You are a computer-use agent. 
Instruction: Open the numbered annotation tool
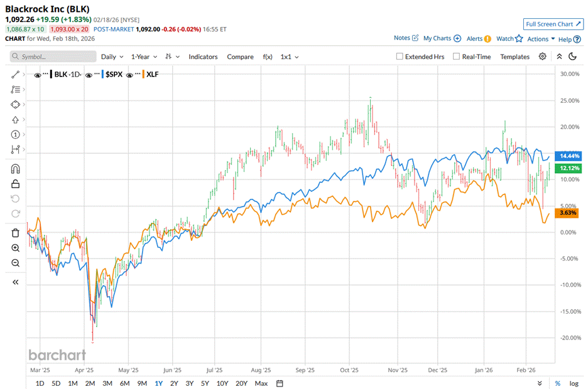click(x=15, y=134)
